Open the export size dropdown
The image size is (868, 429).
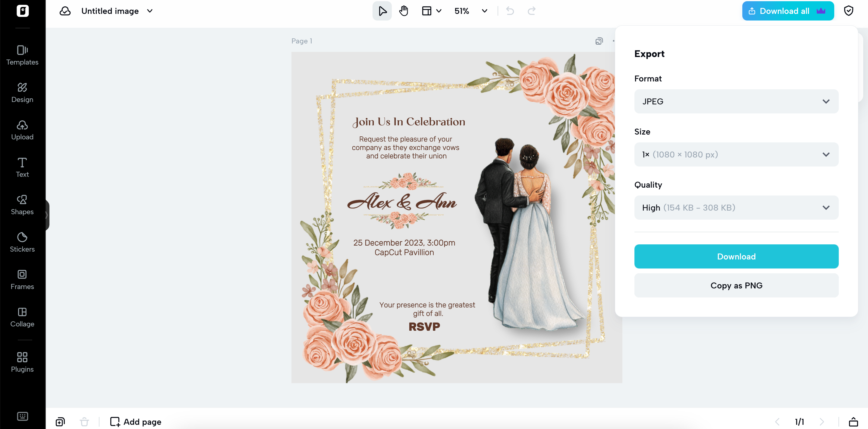[736, 154]
